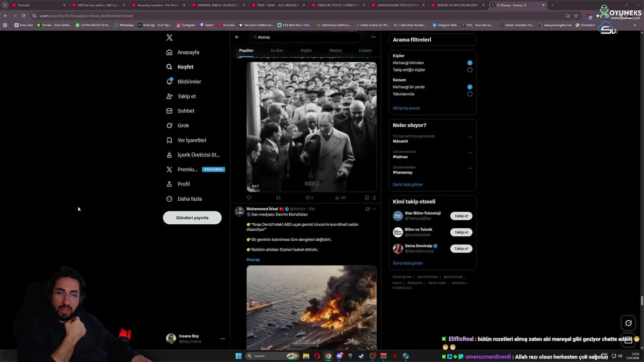This screenshot has width=644, height=362.
Task: Switch to Medya tab
Action: [x=335, y=50]
